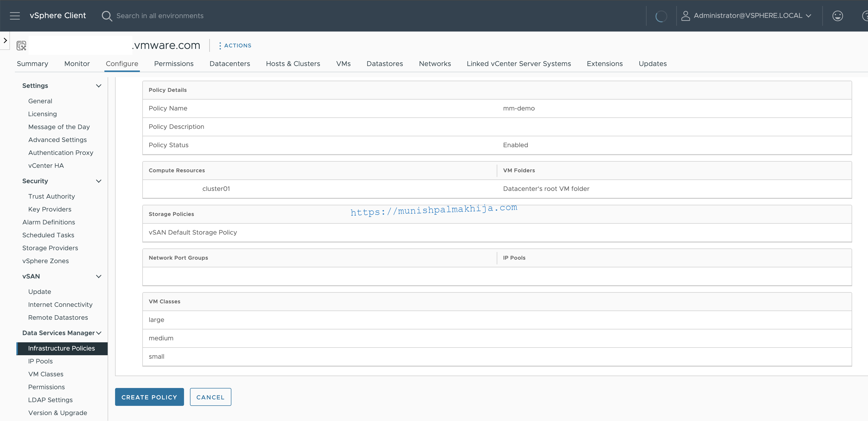Select Trust Authority
Viewport: 868px width, 421px height.
(52, 196)
